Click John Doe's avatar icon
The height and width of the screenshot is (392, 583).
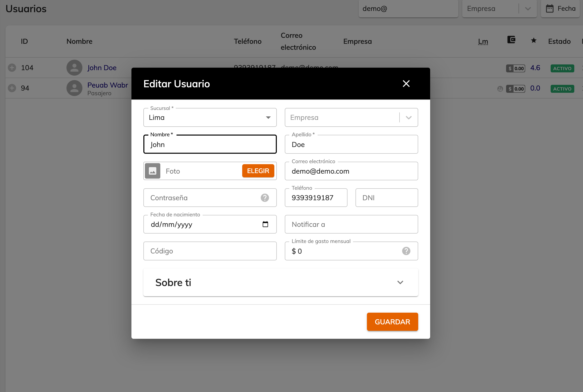pyautogui.click(x=74, y=68)
